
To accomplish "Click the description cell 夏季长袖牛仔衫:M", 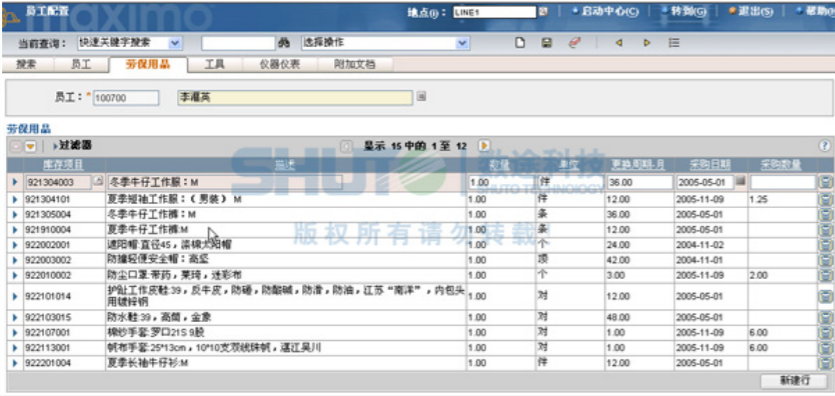I will (x=285, y=363).
